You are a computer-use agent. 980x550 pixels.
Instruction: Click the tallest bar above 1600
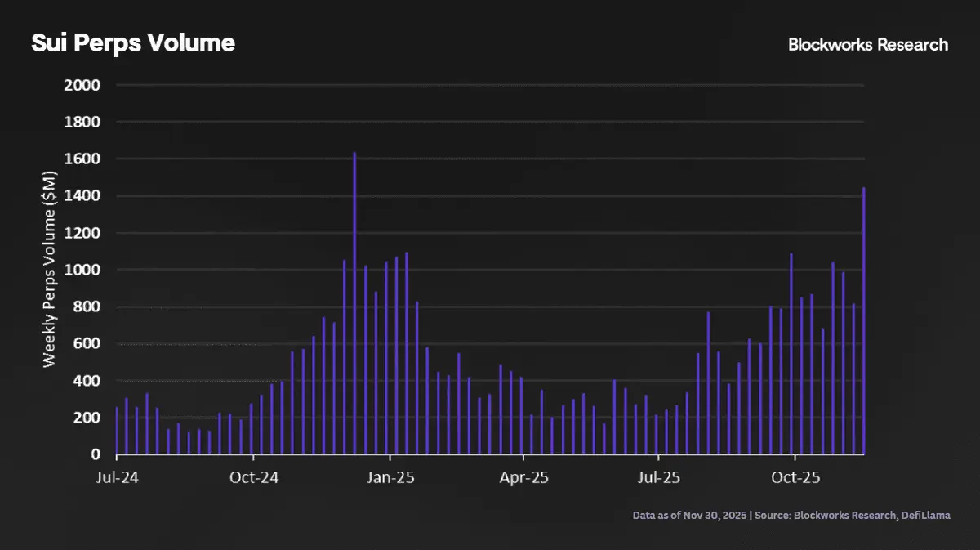354,302
